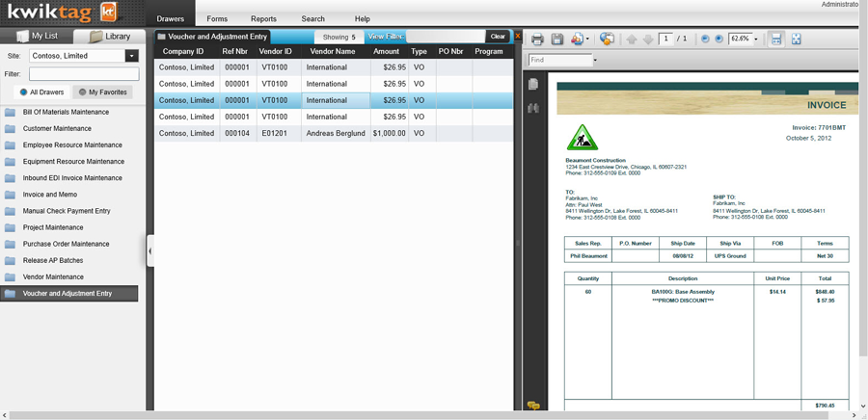Click the Library folder icon
This screenshot has height=420, width=868.
click(x=95, y=37)
